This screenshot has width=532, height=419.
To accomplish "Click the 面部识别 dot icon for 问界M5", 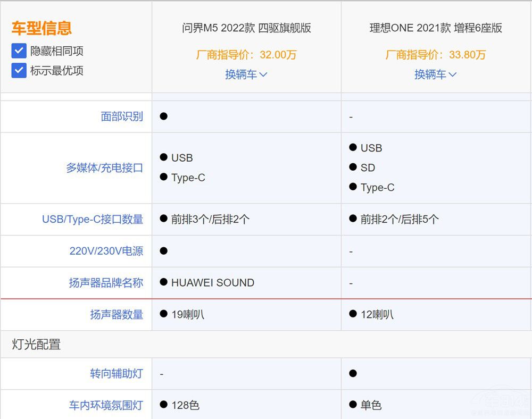I will pos(164,116).
